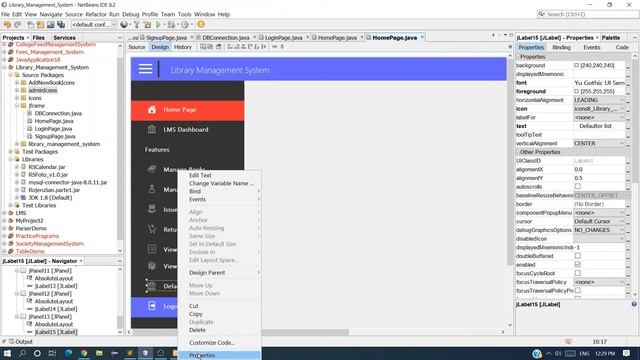Viewport: 640px width, 360px height.
Task: Click the Redo toolbar icon
Action: tap(18, 24)
